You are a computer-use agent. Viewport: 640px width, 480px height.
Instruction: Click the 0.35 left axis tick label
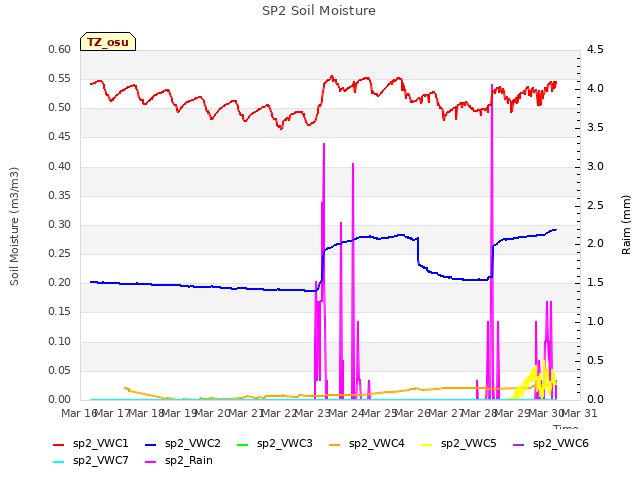[60, 196]
